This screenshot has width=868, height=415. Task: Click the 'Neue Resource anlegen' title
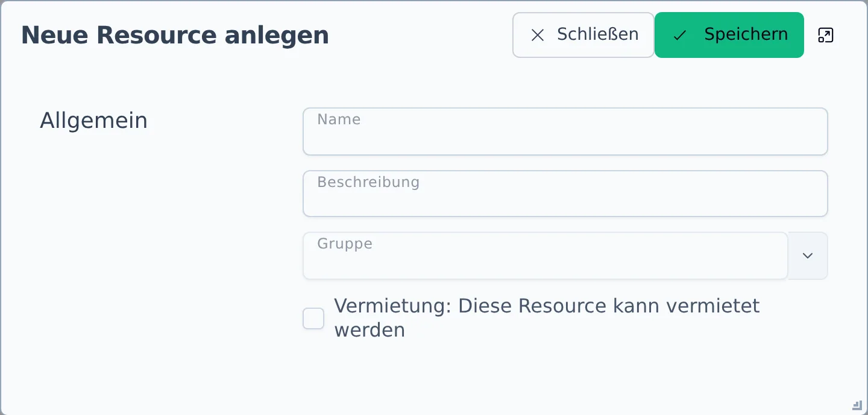coord(175,35)
